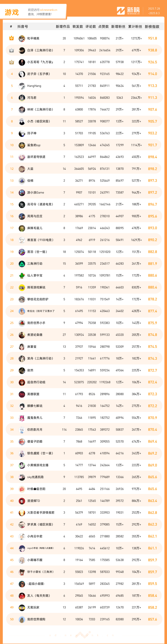Click 三角洲行动 green triangle avatar
Image resolution: width=167 pixels, height=644 pixels.
click(22, 264)
